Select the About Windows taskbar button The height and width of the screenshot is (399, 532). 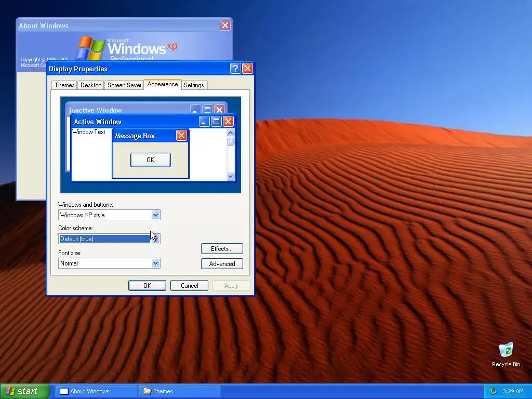pyautogui.click(x=96, y=391)
